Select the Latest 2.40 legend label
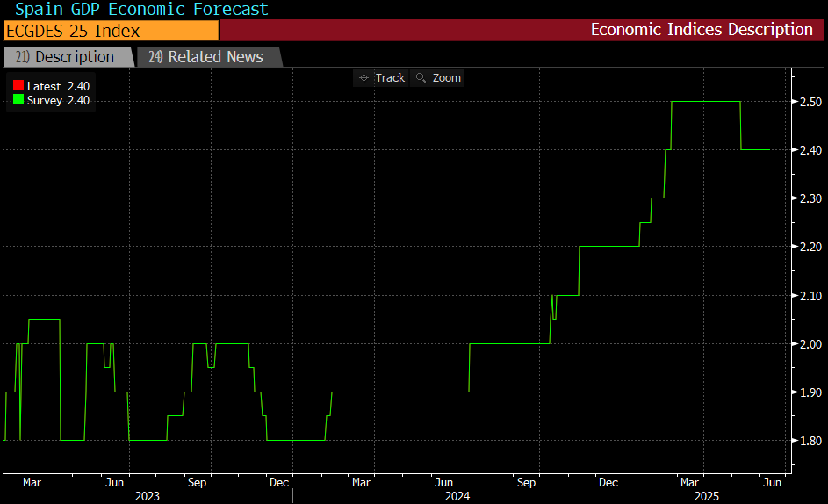This screenshot has height=504, width=828. (x=58, y=86)
